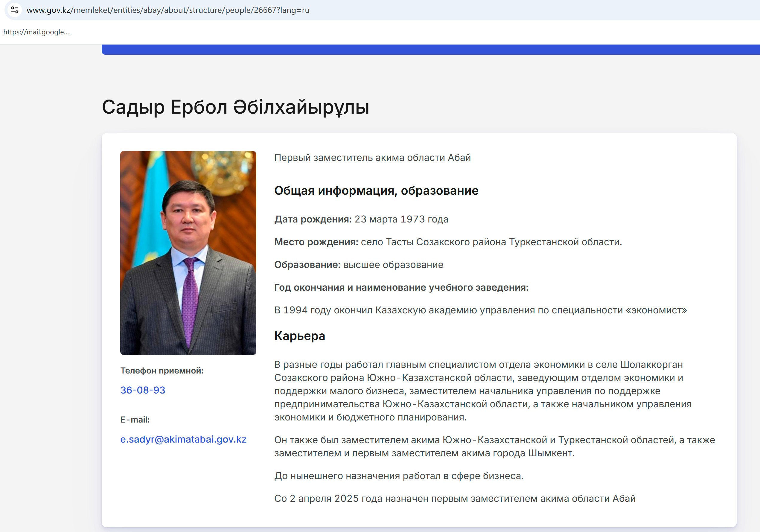Select the Телефон приемной label

162,371
